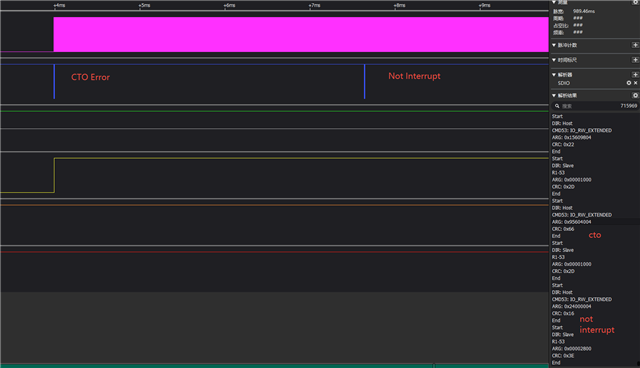Select result row CRC: 0x3E
The image size is (640, 368).
click(563, 355)
